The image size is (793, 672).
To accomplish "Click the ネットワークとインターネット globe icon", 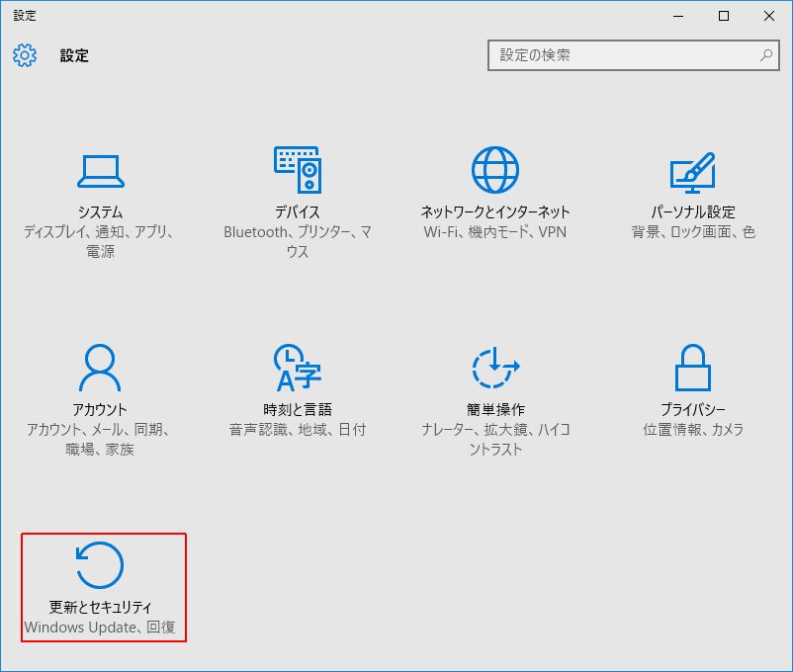I will click(495, 171).
